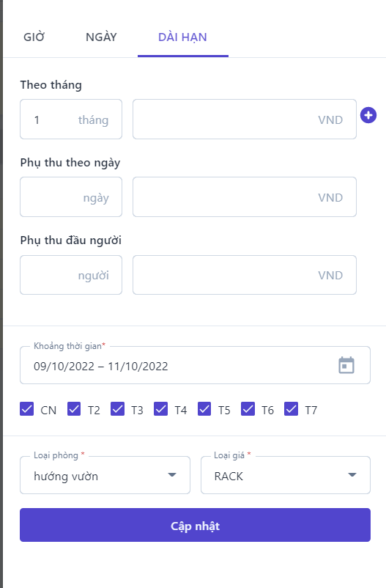Click the Cập nhật button
Screen dimensions: 386x588
(195, 525)
